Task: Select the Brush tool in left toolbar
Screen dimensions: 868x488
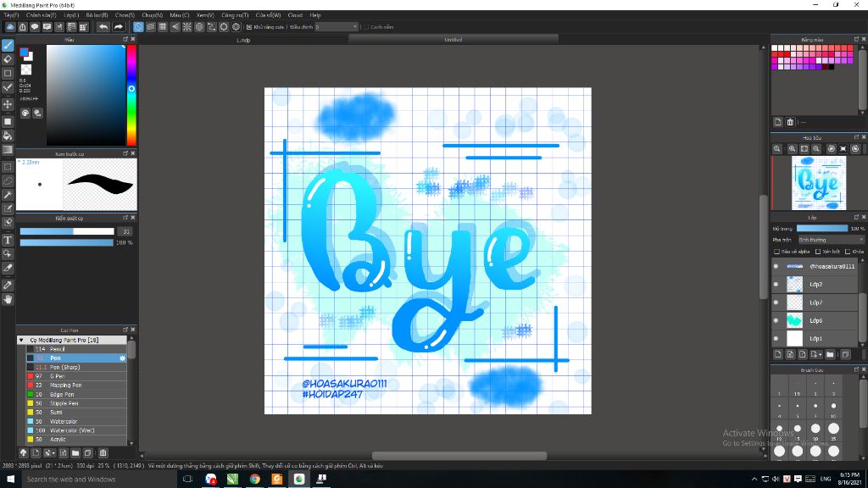Action: [8, 46]
